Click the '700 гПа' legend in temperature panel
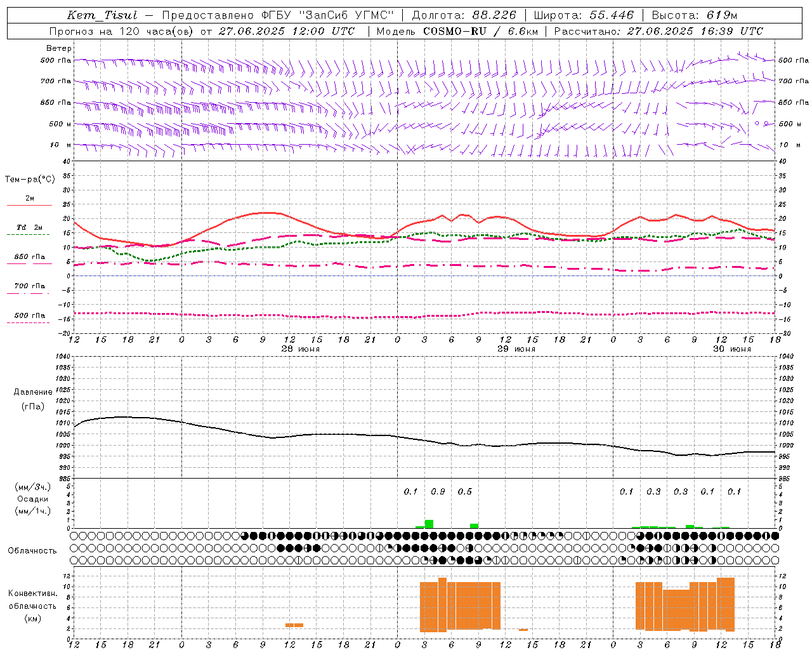812x650 pixels. (30, 286)
